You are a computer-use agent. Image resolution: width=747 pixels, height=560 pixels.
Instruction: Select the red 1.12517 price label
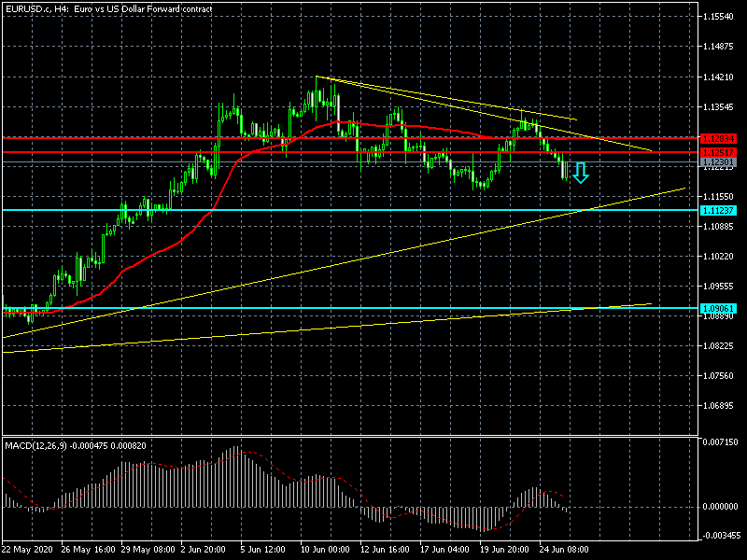718,152
